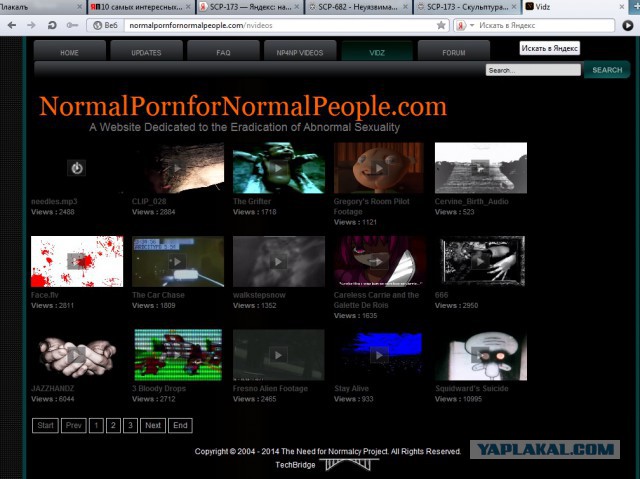Click the Веб badge in address bar

[x=105, y=25]
